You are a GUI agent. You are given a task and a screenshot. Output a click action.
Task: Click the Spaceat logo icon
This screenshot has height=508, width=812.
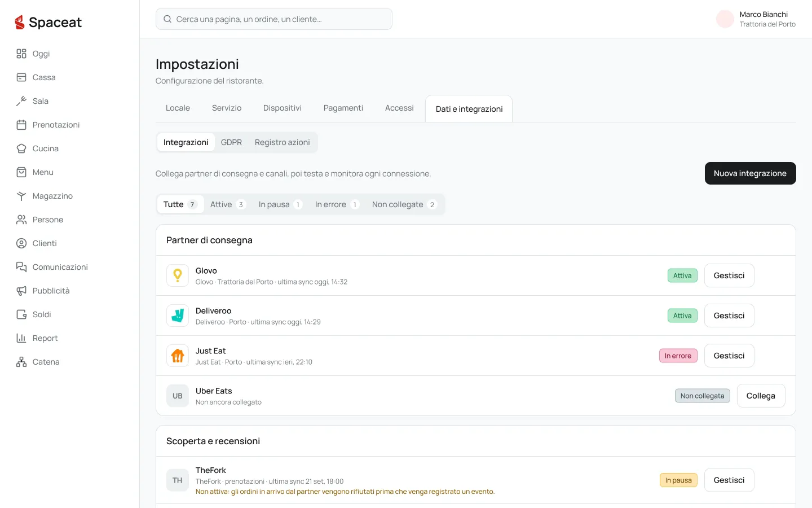20,23
